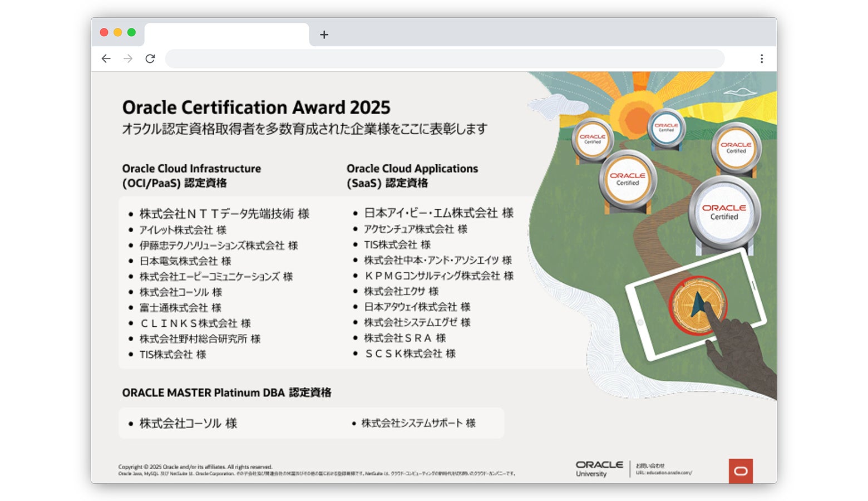This screenshot has width=868, height=501.
Task: Select "株式会社システムエグゼ 様"
Action: click(417, 322)
